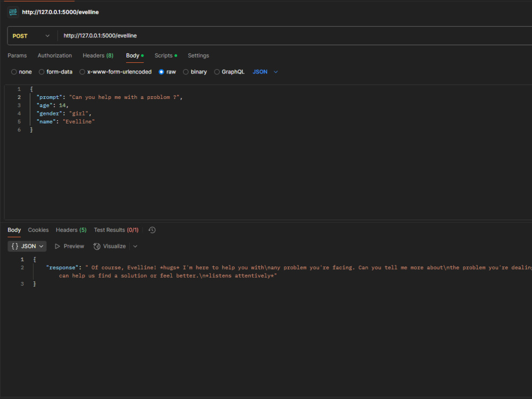The height and width of the screenshot is (399, 532).
Task: Open the Headers (8) request tab
Action: pos(98,56)
